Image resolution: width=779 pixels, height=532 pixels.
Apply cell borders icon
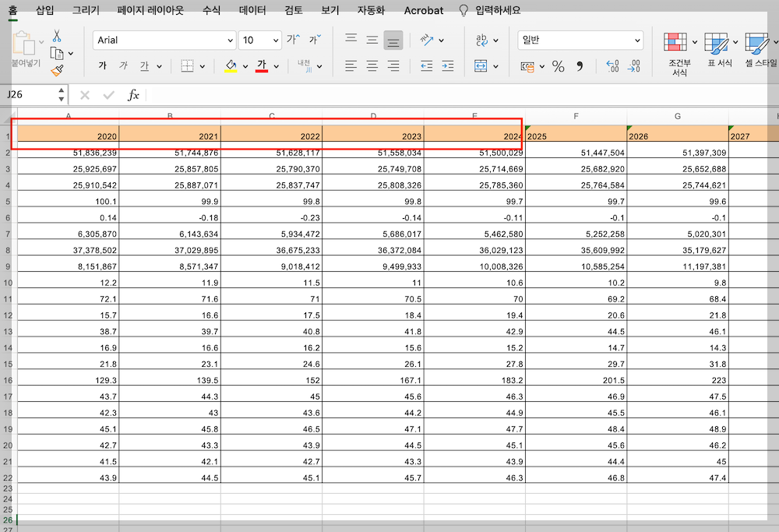pos(187,65)
